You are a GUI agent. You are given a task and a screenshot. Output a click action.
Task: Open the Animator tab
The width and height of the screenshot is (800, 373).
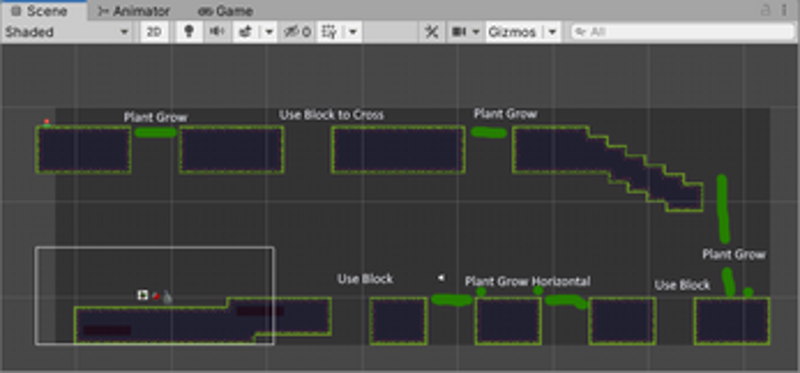coord(135,11)
